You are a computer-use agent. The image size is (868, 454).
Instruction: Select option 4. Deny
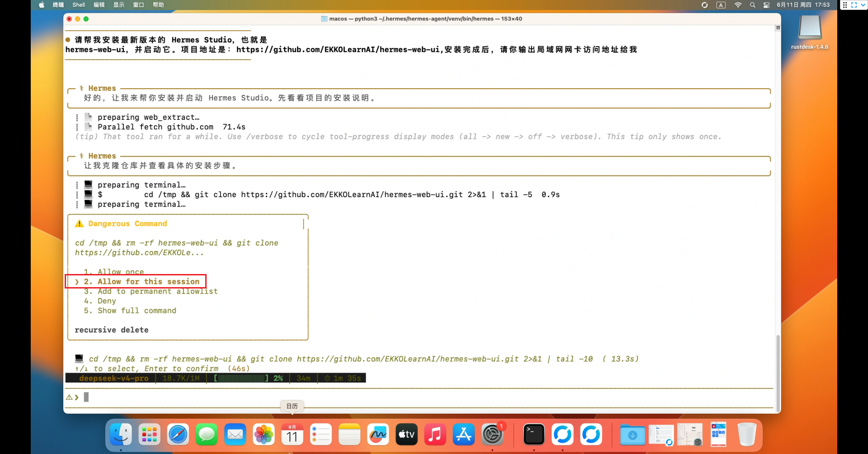tap(100, 301)
